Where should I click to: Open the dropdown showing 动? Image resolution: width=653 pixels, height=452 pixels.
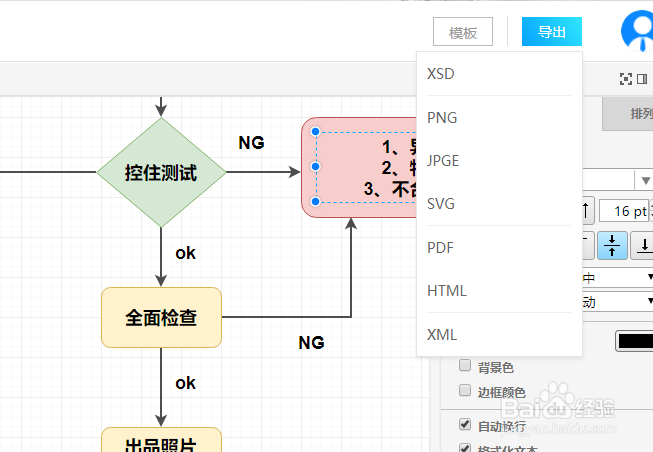click(x=617, y=302)
